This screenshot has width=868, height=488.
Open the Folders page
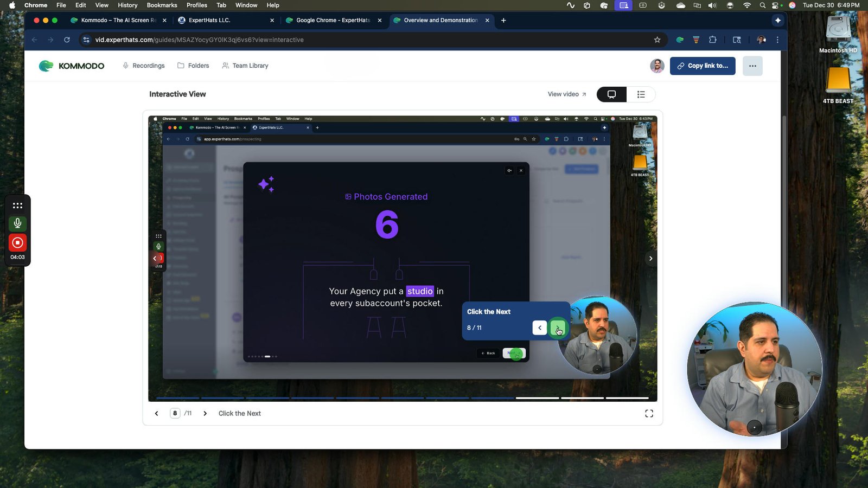coord(193,66)
